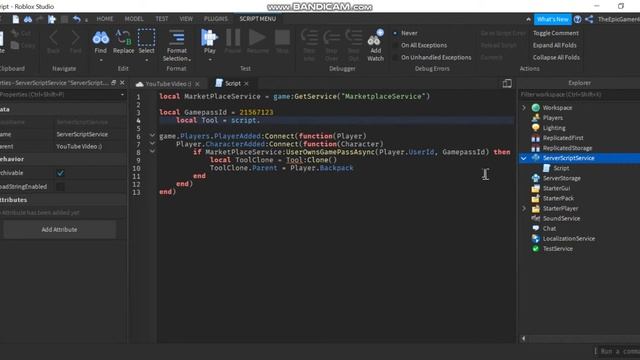Viewport: 640px width, 360px height.
Task: Select ReplicatedFirst in the Explorer
Action: tap(563, 138)
